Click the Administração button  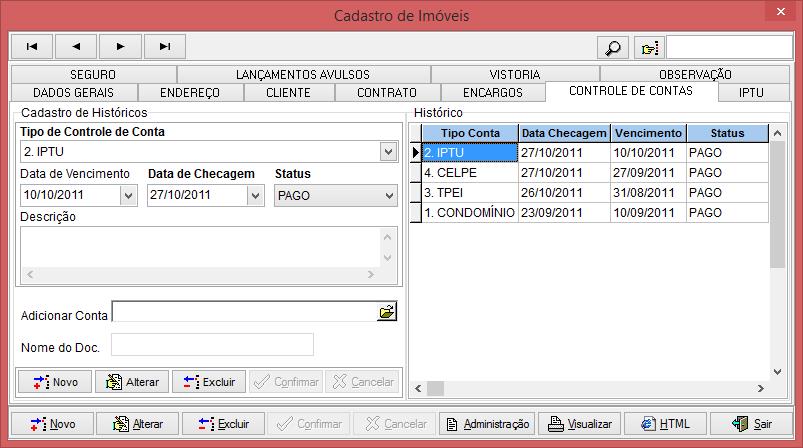coord(486,424)
